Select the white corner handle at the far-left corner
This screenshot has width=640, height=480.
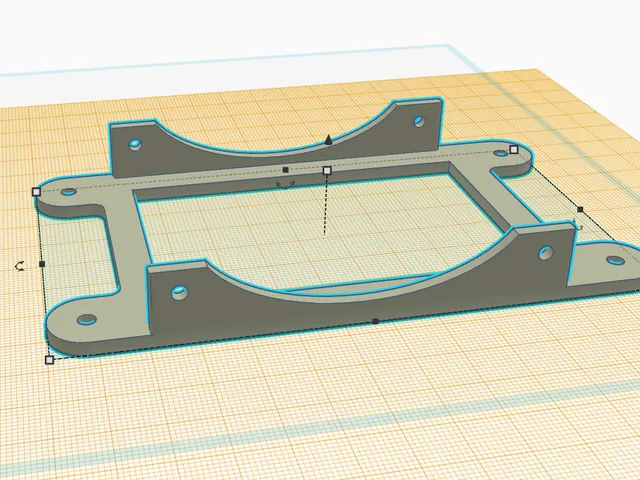[36, 192]
